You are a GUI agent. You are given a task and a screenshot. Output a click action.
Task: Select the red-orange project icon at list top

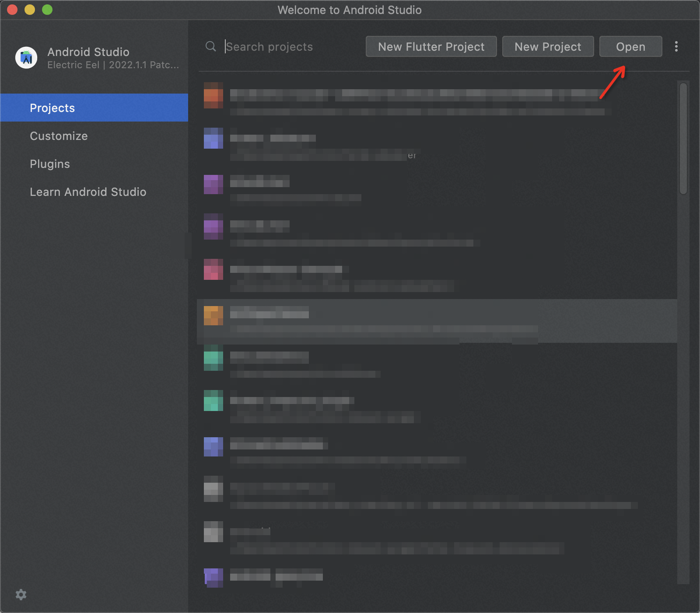pos(213,95)
